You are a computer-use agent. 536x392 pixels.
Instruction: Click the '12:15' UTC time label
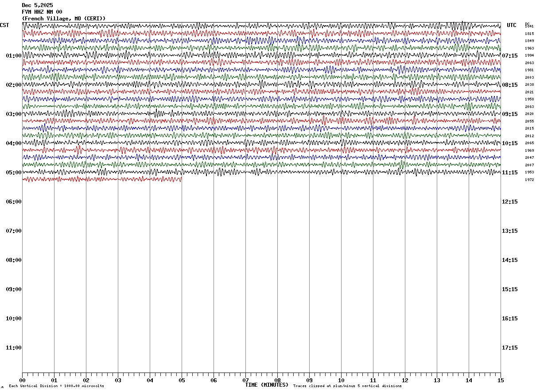pyautogui.click(x=510, y=202)
